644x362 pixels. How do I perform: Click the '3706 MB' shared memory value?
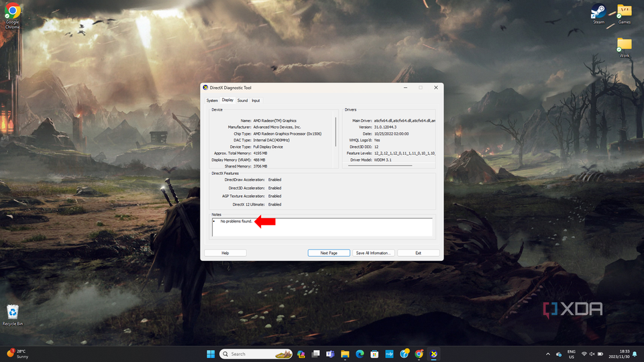(260, 167)
